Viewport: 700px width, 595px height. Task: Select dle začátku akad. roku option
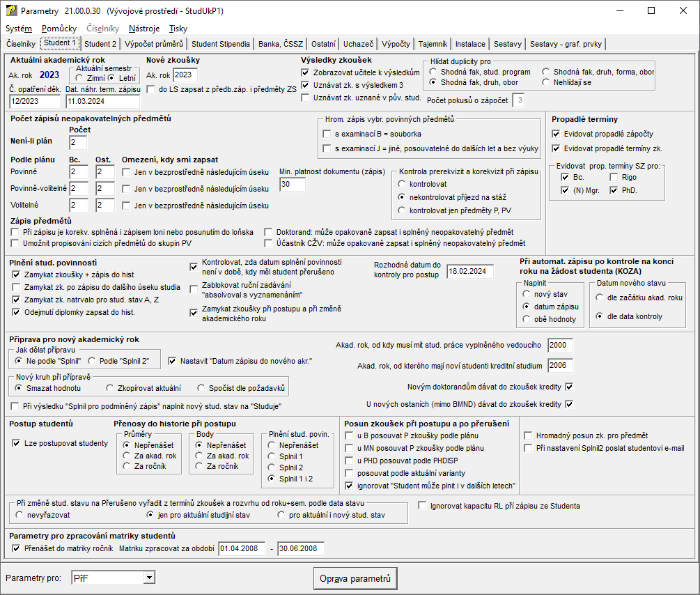pos(600,297)
